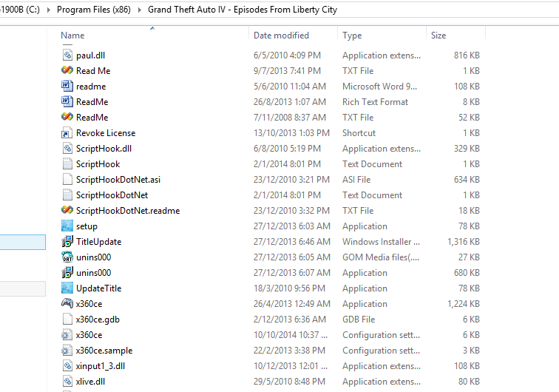Click the ReadMe TXT icon dated 7/11/2008
Screen dimensions: 559x392
67,118
